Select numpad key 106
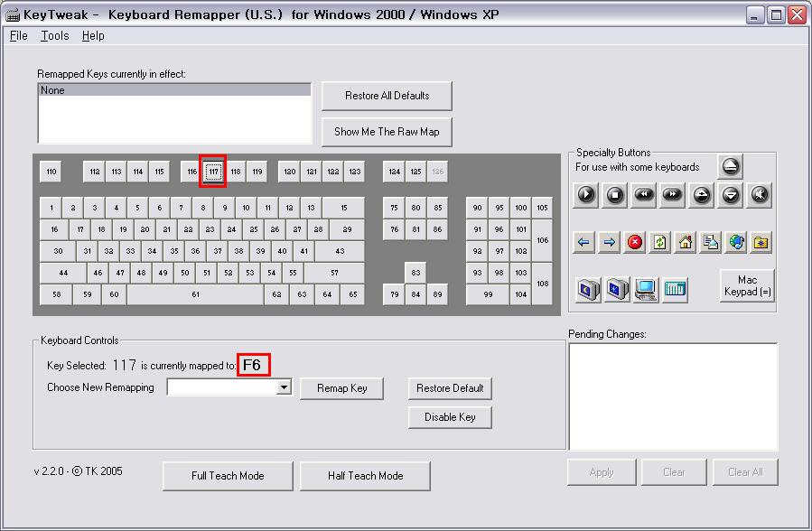 [x=542, y=240]
